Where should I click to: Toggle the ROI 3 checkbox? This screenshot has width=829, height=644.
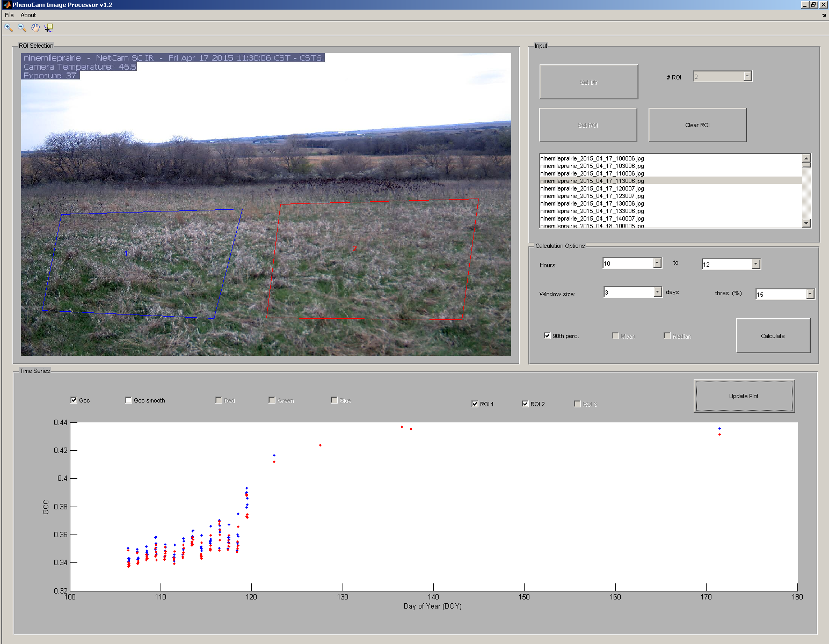pyautogui.click(x=577, y=404)
